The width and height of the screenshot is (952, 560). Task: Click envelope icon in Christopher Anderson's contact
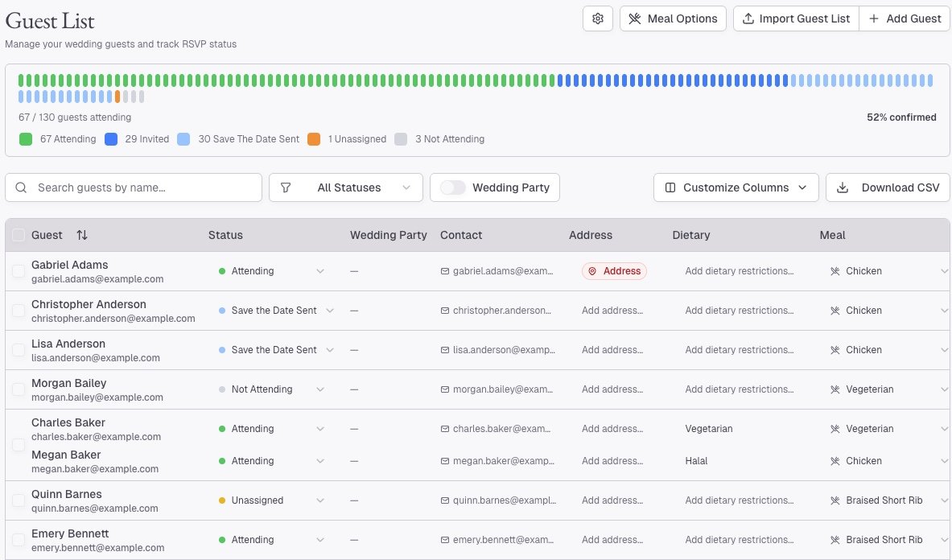tap(445, 311)
